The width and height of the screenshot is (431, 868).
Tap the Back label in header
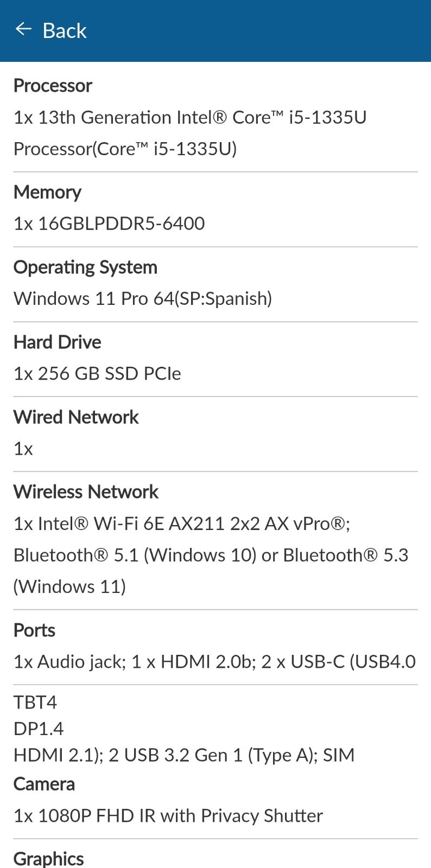(65, 31)
